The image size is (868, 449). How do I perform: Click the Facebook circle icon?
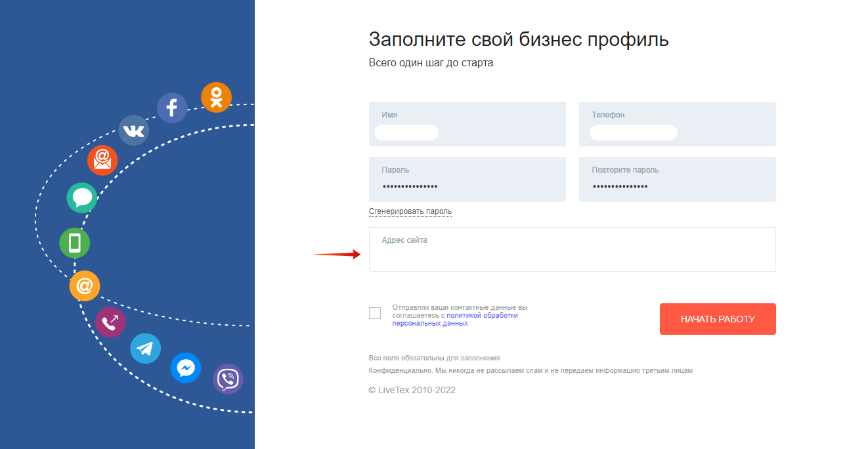172,108
